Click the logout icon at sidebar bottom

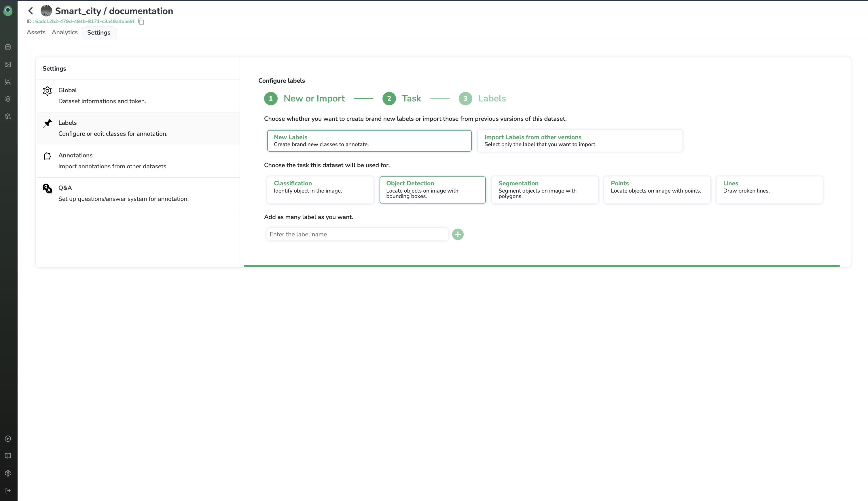[x=8, y=490]
